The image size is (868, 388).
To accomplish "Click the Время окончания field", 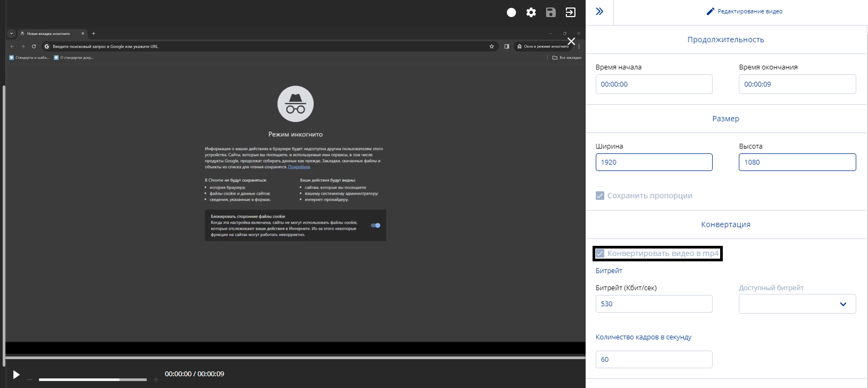I will coord(797,84).
